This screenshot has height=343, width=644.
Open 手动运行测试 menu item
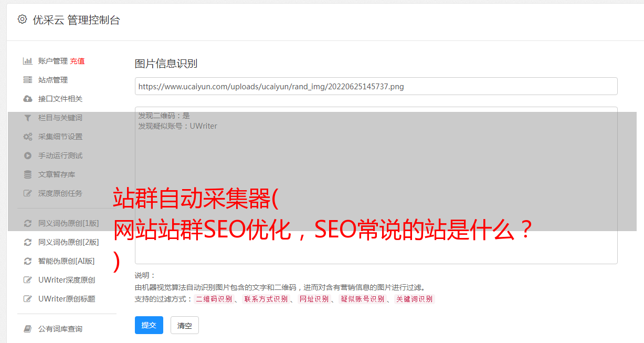(x=60, y=155)
